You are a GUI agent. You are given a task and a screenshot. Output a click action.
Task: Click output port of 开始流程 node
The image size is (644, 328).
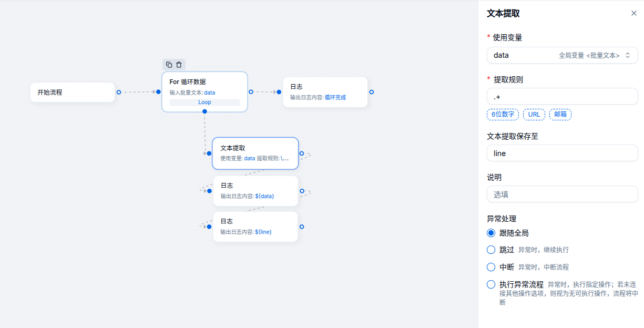click(119, 92)
